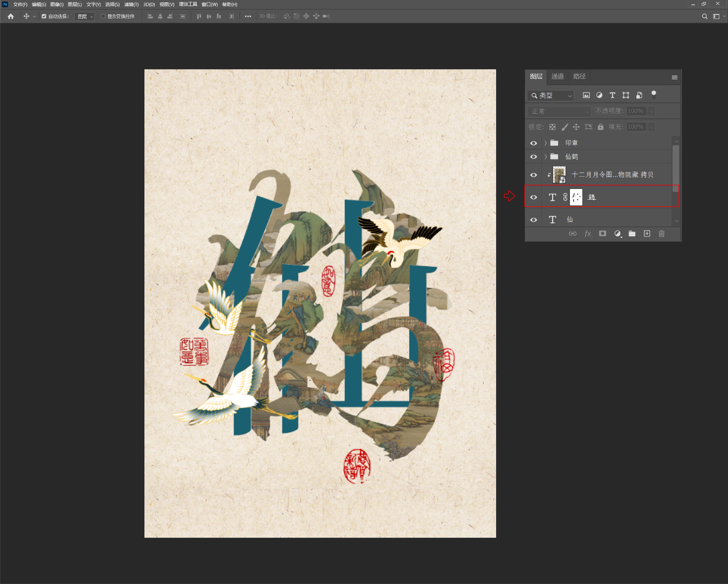The image size is (728, 584).
Task: Switch to 路径 tab
Action: click(x=579, y=77)
